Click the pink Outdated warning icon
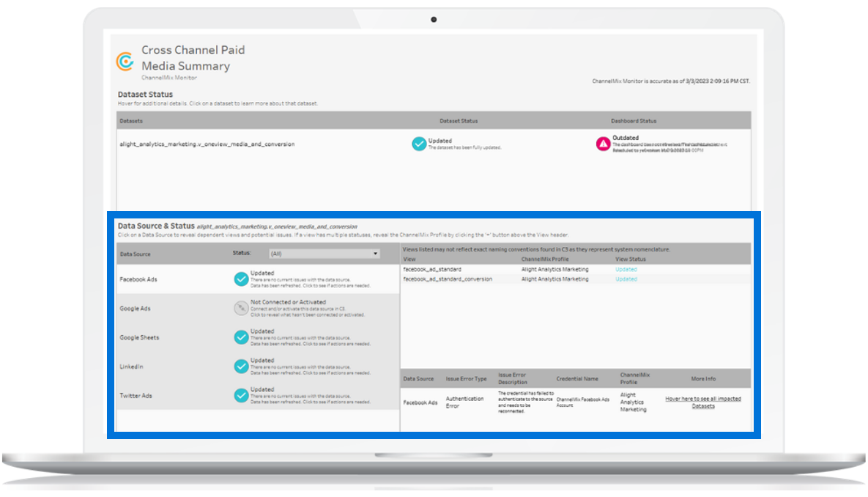868x497 pixels. [603, 144]
